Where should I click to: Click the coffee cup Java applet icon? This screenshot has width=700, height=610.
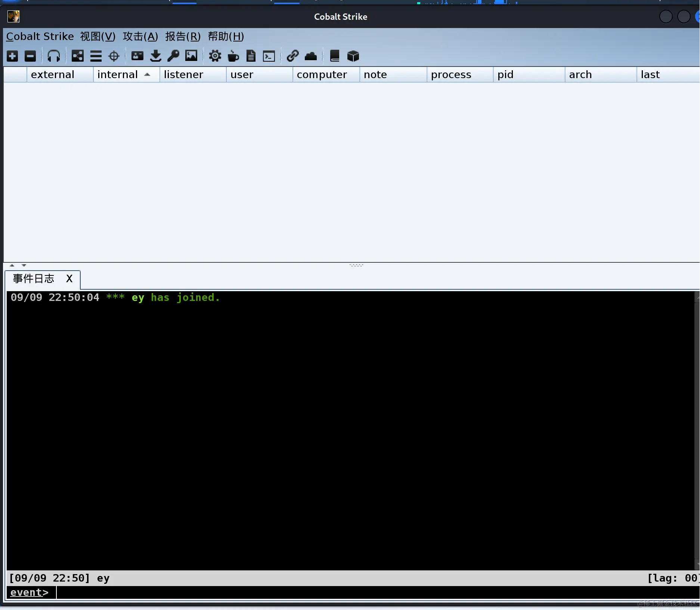pos(233,56)
